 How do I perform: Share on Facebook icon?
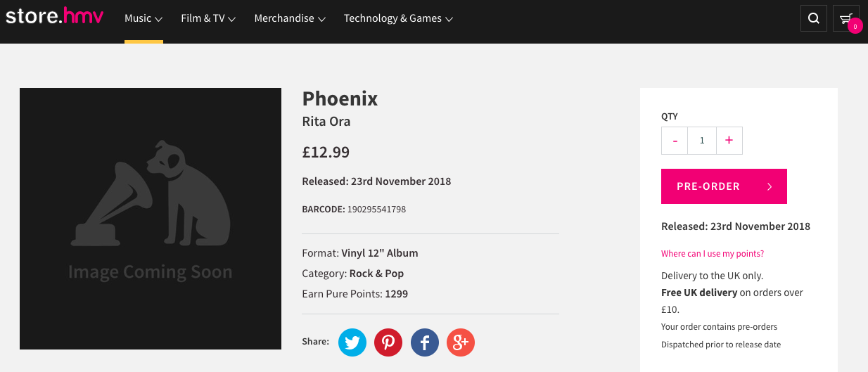pos(425,342)
